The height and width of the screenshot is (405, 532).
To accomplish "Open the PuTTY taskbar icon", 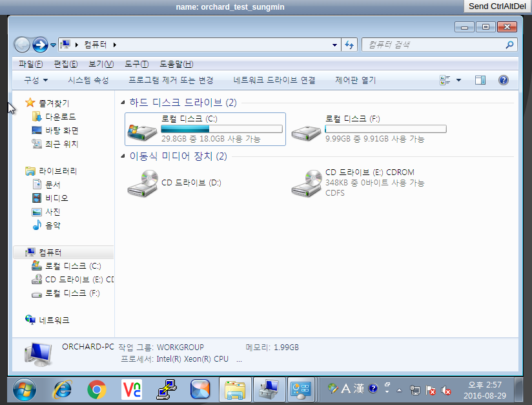I will click(167, 389).
